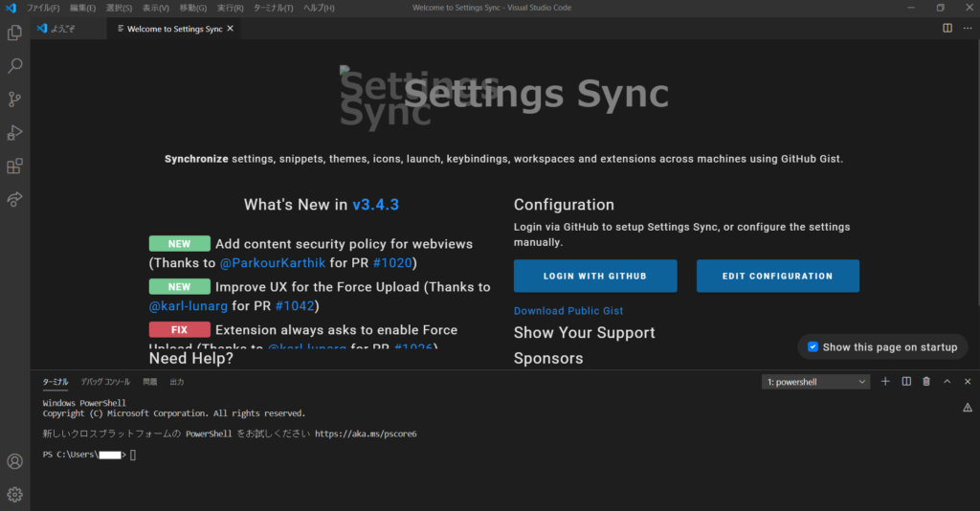Switch to the 問題 panel tab
The image size is (980, 511).
pyautogui.click(x=150, y=382)
